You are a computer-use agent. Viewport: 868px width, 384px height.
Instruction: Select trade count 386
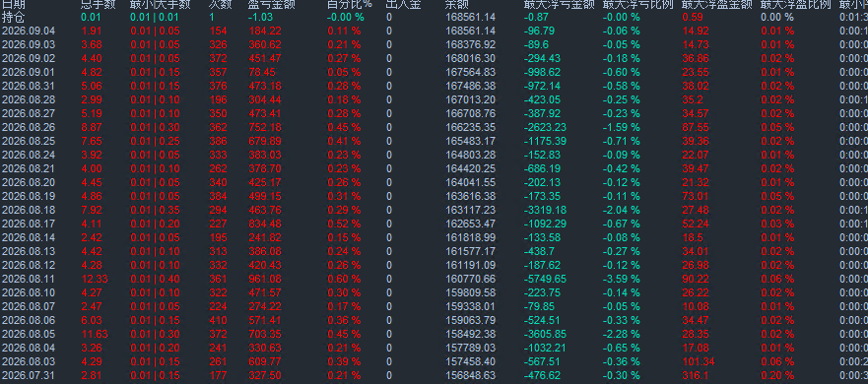pos(218,141)
